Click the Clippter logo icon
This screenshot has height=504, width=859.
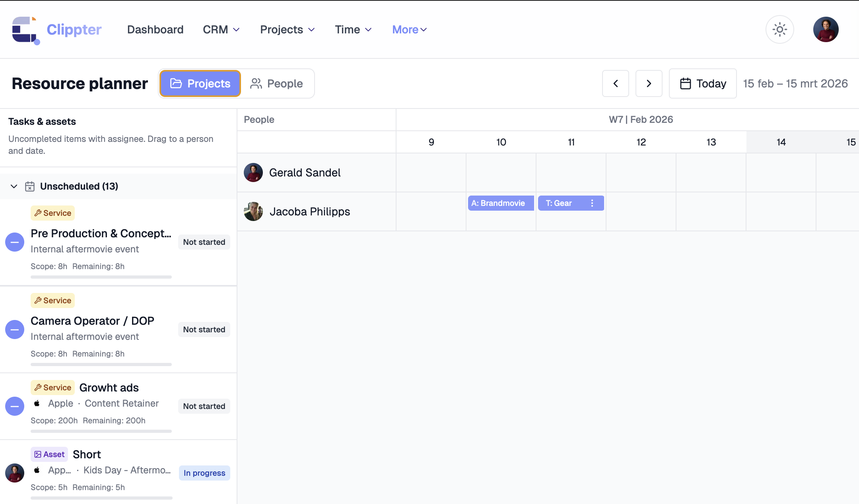tap(25, 30)
